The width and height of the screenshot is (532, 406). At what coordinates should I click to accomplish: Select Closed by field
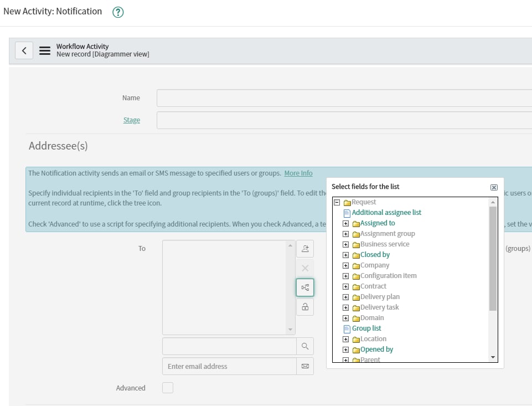[375, 255]
